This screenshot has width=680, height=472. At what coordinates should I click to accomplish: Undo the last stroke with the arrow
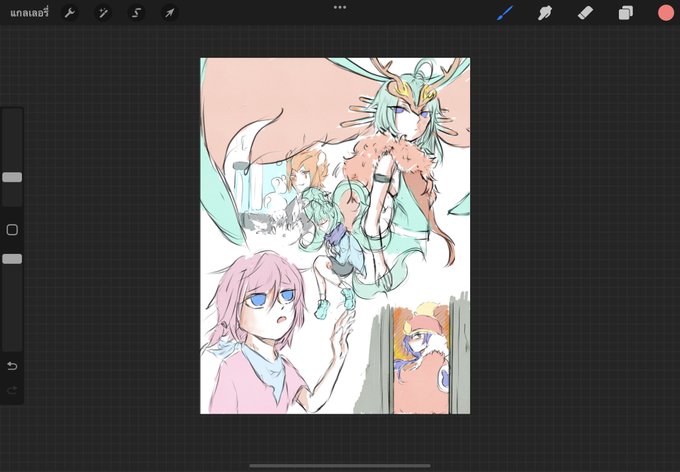(12, 366)
